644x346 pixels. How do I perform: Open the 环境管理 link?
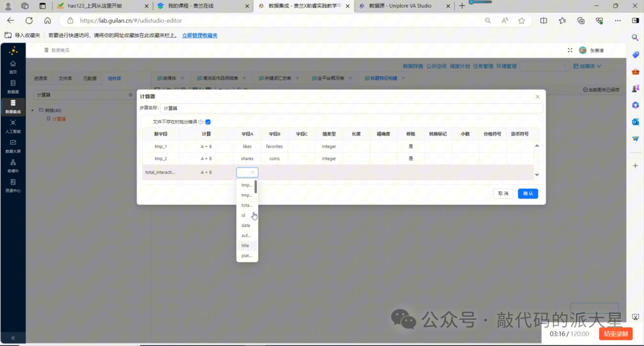506,66
